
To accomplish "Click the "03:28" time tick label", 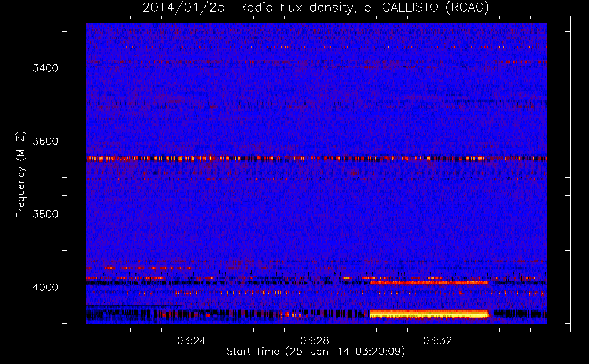I will [315, 341].
